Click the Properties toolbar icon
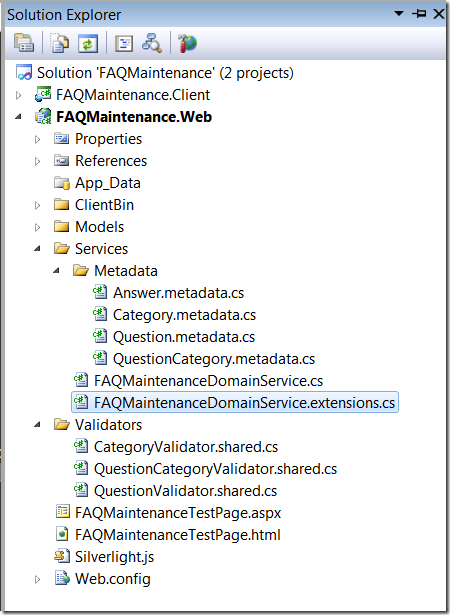 click(24, 43)
